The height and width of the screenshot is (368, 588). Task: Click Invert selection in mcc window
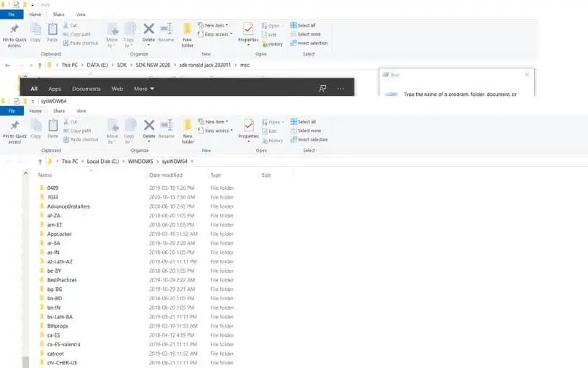click(x=309, y=43)
